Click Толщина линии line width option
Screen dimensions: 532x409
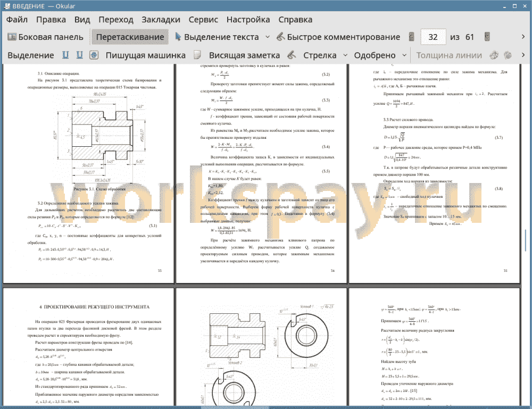coord(449,55)
